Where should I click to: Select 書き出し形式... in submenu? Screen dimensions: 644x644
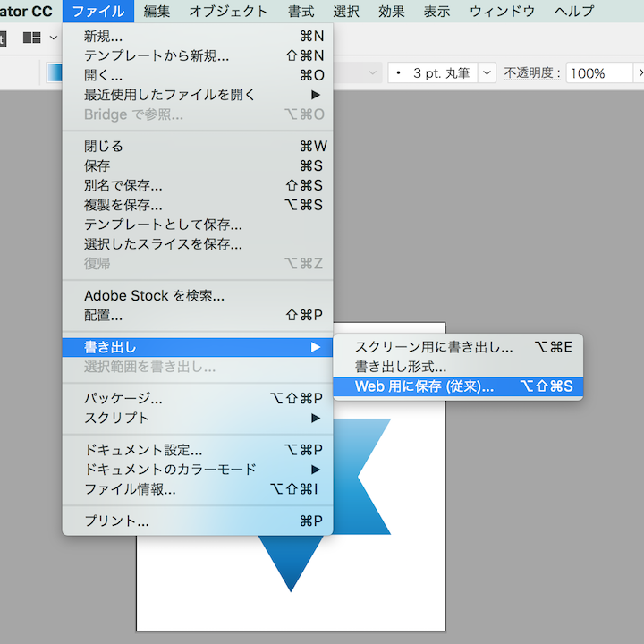[458, 367]
